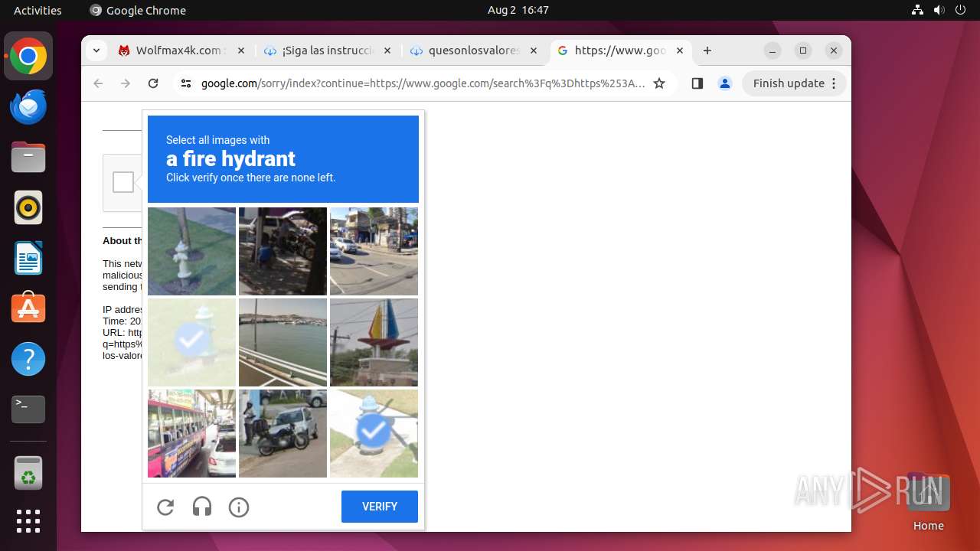This screenshot has width=980, height=551.
Task: Open Chrome profile avatar menu
Action: click(x=725, y=83)
